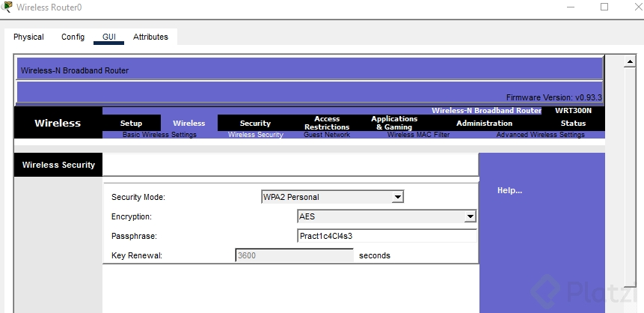644x313 pixels.
Task: Open the Setup router menu
Action: click(x=131, y=123)
